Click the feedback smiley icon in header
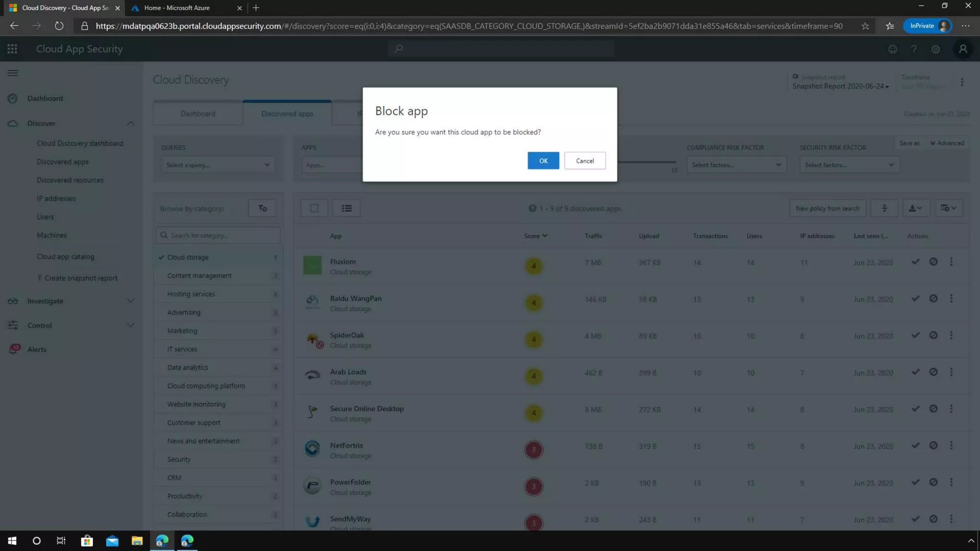Image resolution: width=980 pixels, height=551 pixels. pos(892,49)
